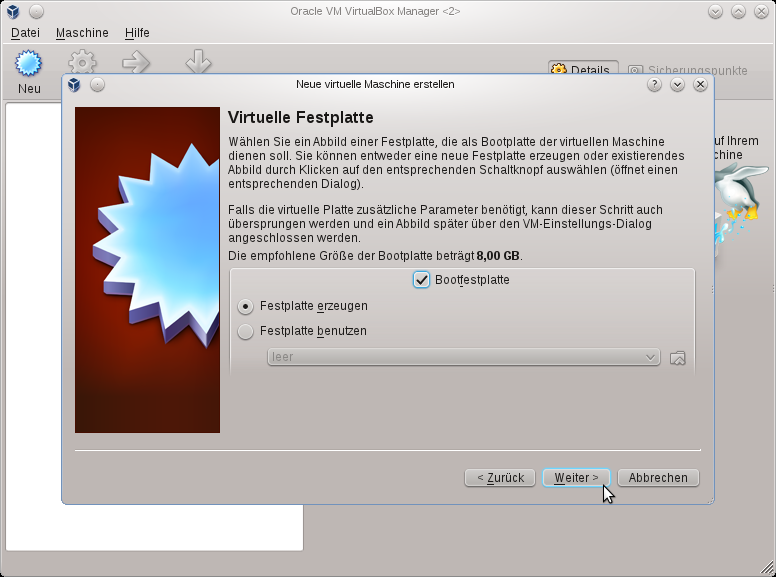Click the window resize grip at the main window corner

coord(768,568)
